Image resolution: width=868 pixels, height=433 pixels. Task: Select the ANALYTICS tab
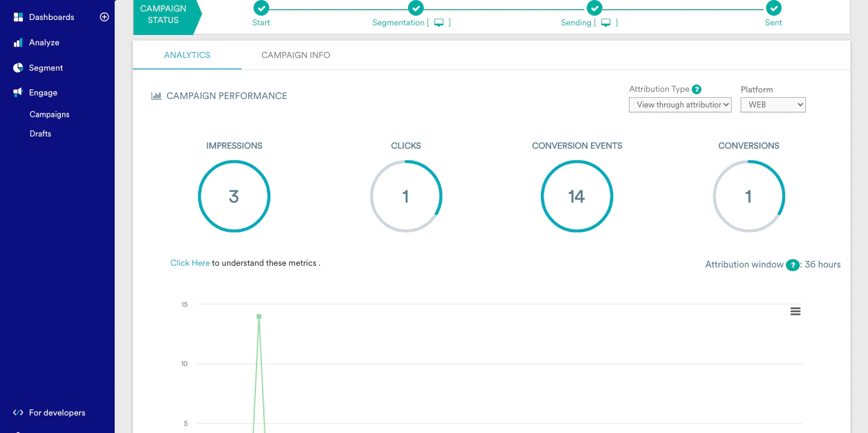[x=187, y=55]
